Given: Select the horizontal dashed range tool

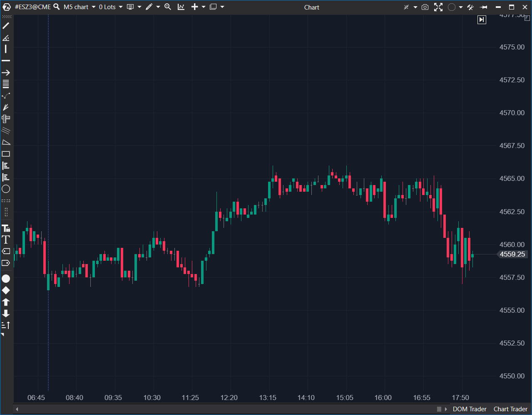Looking at the screenshot, I should pos(6,201).
